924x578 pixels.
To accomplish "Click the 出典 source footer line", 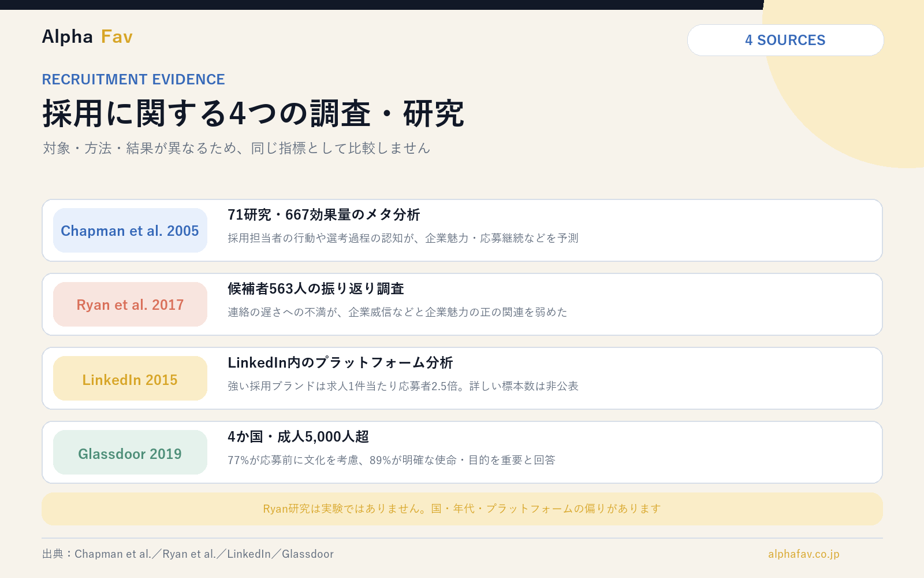I will [188, 554].
